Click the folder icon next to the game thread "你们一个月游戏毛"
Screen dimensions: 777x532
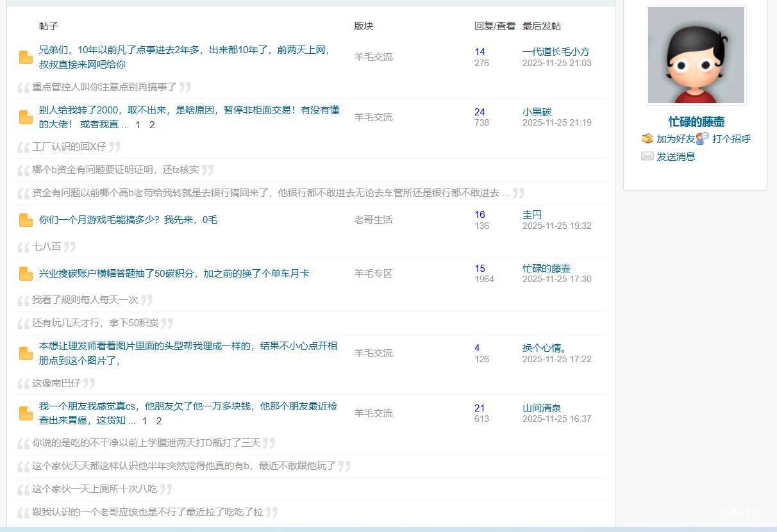(x=26, y=220)
